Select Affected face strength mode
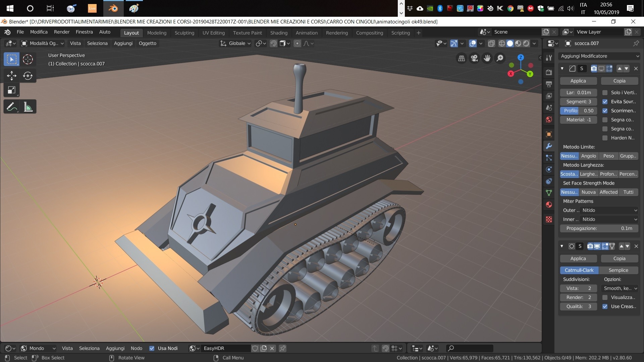Screen dimensions: 644x362 point(608,192)
